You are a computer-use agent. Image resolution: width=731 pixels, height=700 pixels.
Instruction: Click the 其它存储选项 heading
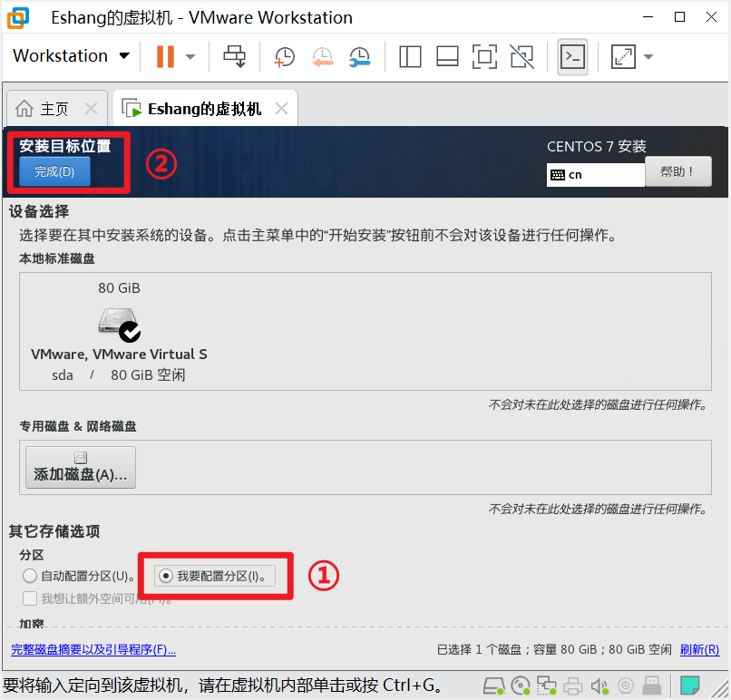click(54, 531)
